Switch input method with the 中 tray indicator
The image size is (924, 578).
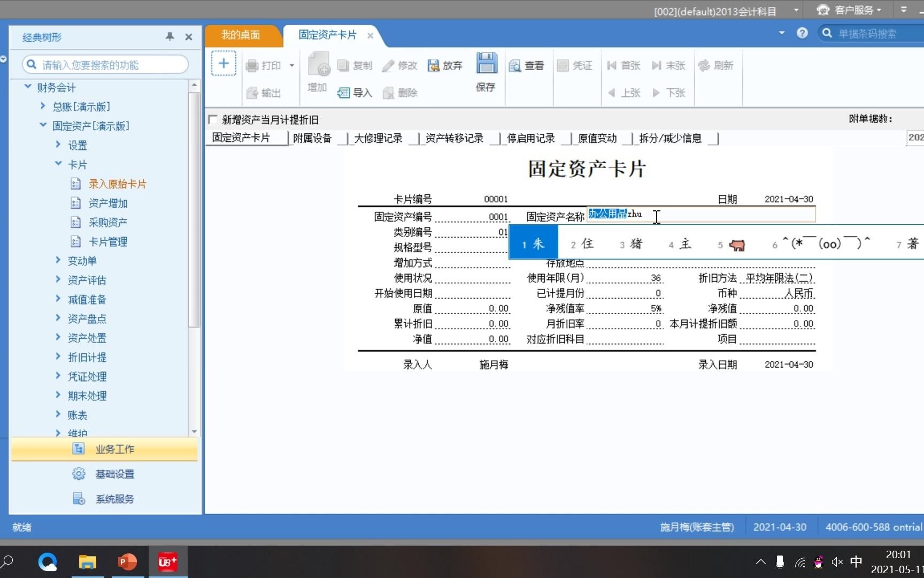tap(856, 561)
